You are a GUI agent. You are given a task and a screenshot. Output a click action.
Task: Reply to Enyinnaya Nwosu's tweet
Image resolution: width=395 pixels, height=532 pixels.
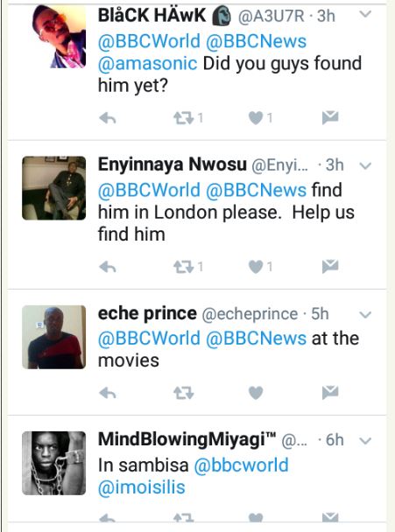(108, 268)
